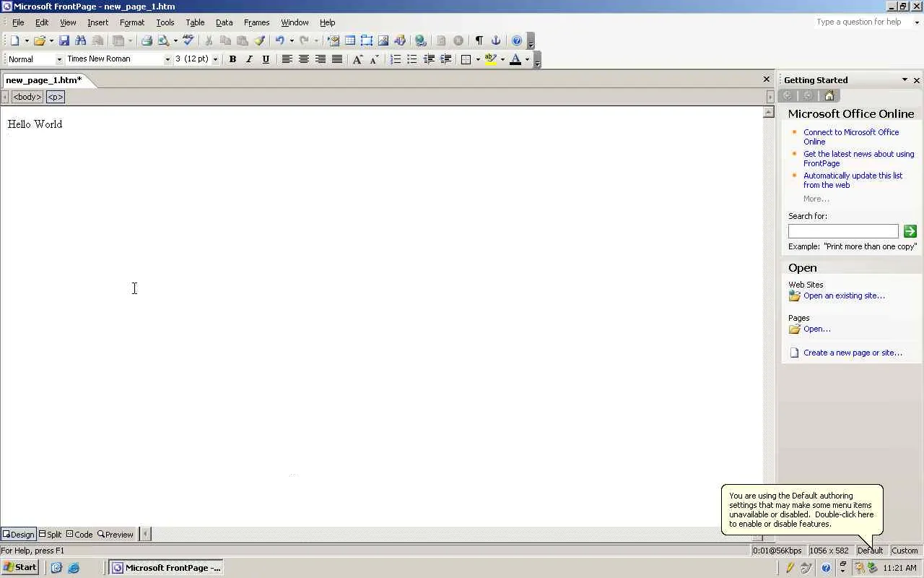Apply a bulleted list
The height and width of the screenshot is (578, 924).
click(412, 59)
